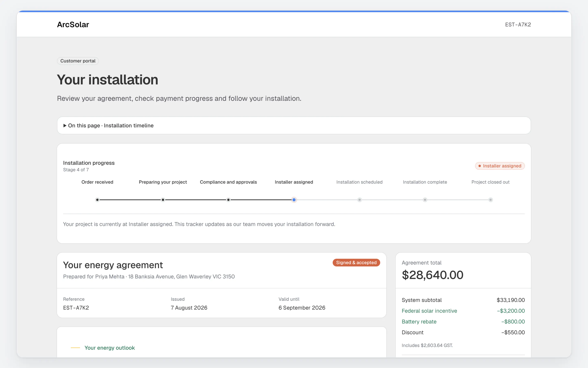This screenshot has height=368, width=588.
Task: Select the Compliance and approvals timeline dot
Action: pos(228,200)
